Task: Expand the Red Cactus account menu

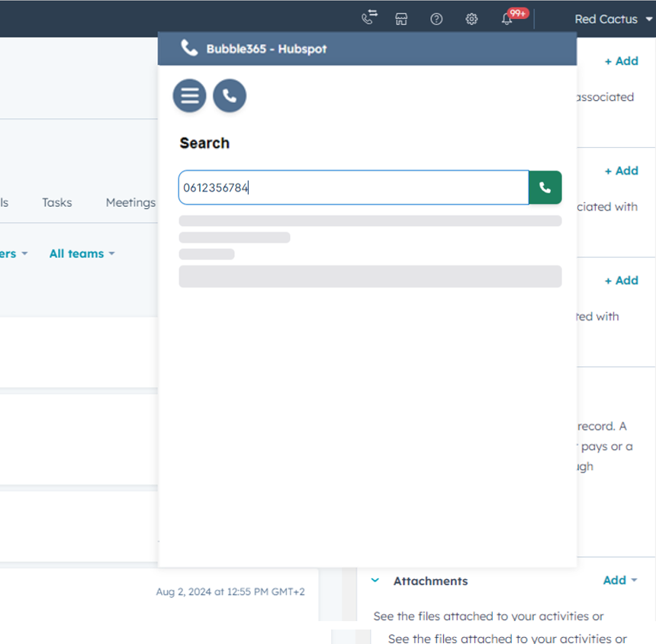Action: pos(613,19)
